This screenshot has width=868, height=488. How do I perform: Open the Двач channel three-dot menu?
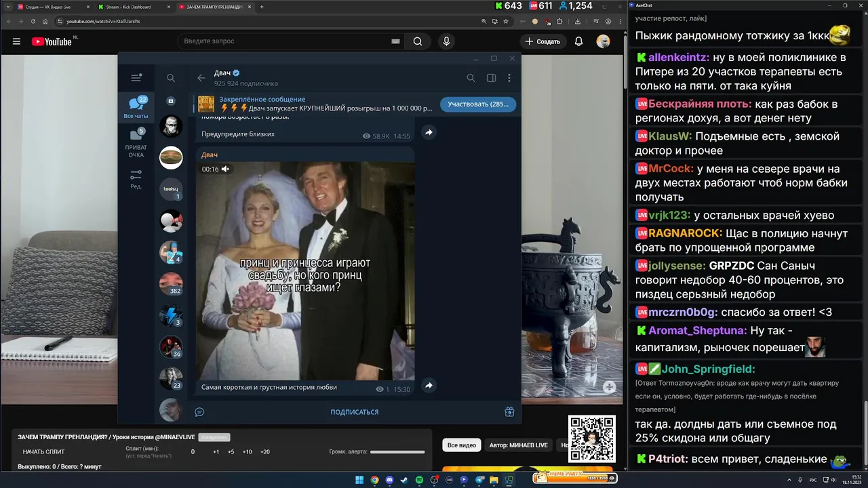(x=509, y=78)
